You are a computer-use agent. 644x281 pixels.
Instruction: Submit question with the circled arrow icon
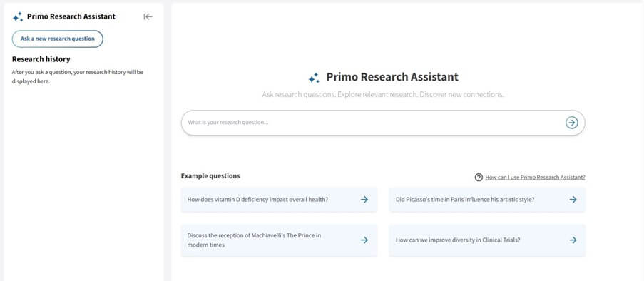(571, 123)
